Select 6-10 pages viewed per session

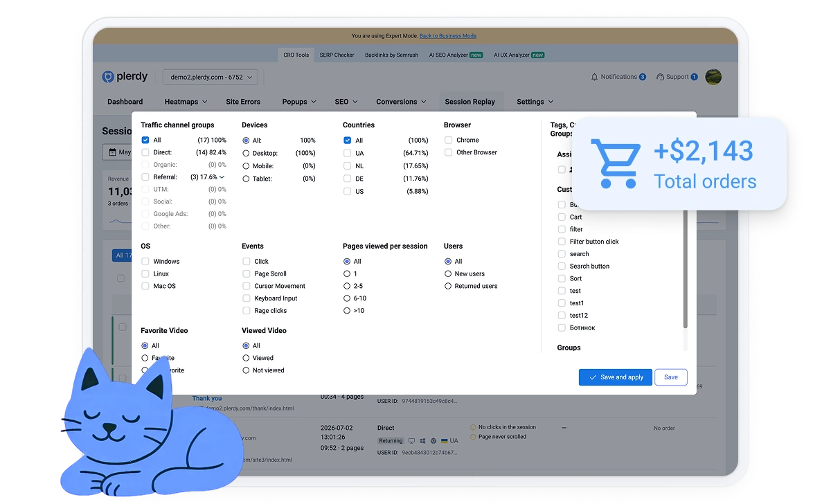pos(347,298)
